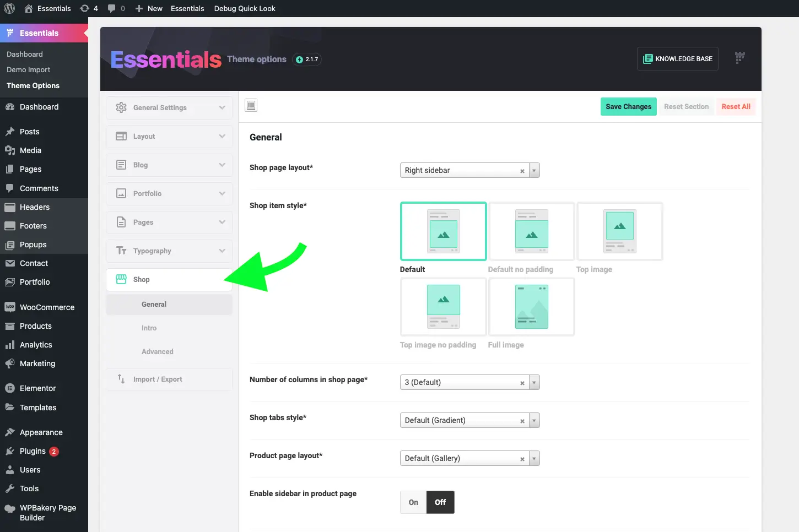Open the Shop page layout dropdown
The height and width of the screenshot is (532, 799).
(469, 170)
